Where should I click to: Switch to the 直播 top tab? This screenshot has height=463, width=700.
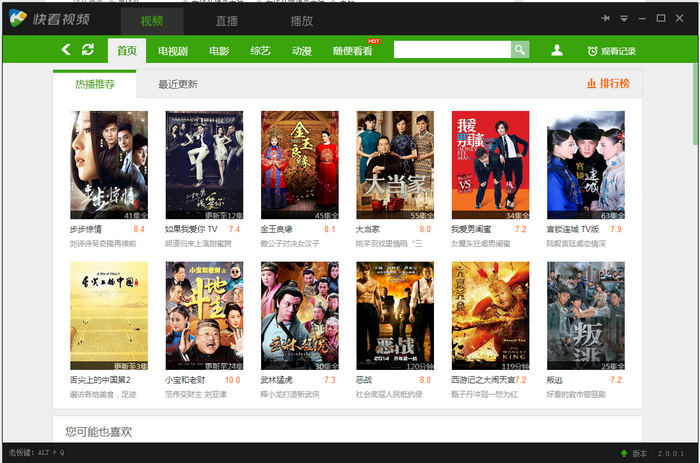[x=227, y=21]
